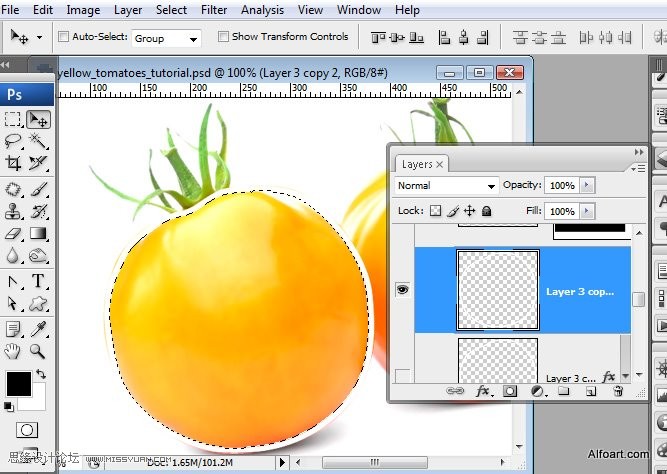Open the Normal blend mode dropdown
Screen dimensions: 667x474
pos(446,186)
